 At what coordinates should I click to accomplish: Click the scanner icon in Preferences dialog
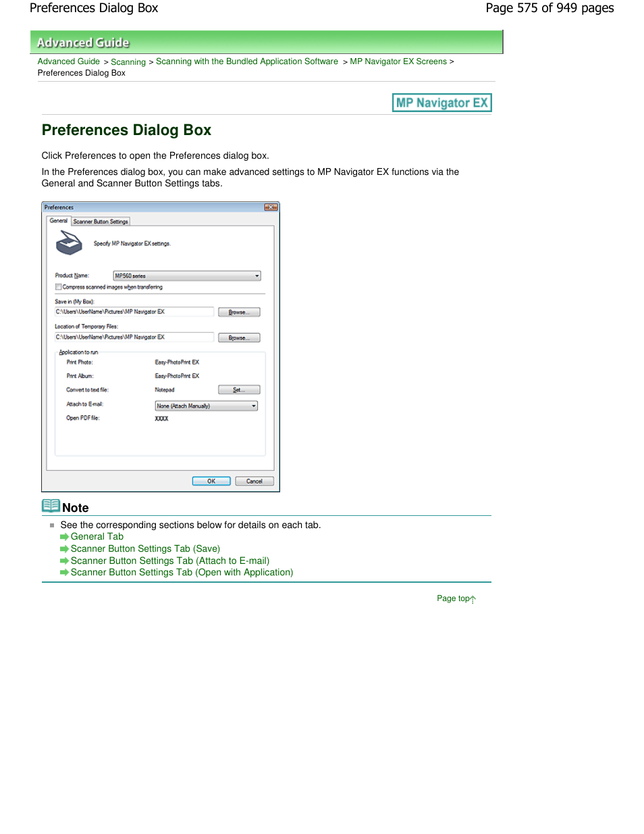pyautogui.click(x=69, y=242)
